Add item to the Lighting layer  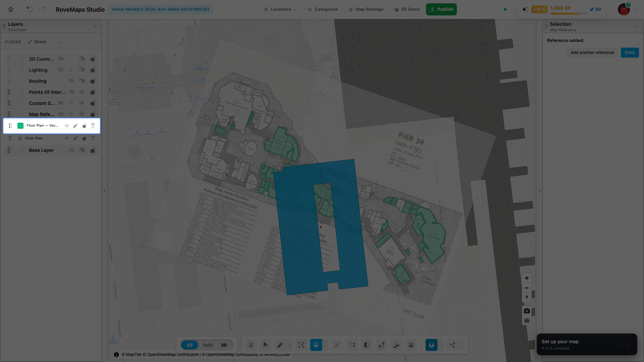pyautogui.click(x=71, y=70)
